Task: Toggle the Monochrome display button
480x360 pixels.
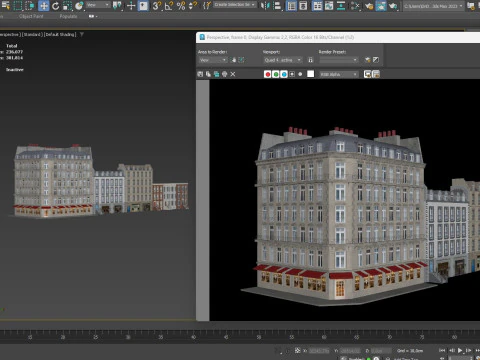Action: (300, 74)
